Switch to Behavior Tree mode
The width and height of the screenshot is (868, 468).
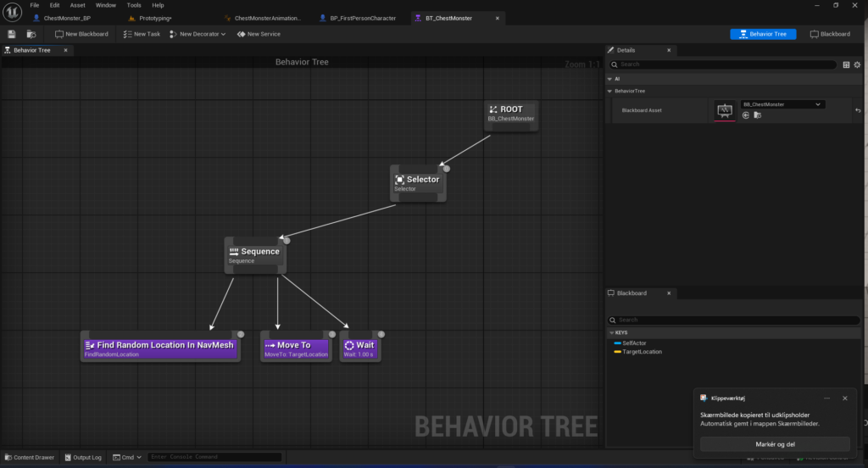(763, 34)
